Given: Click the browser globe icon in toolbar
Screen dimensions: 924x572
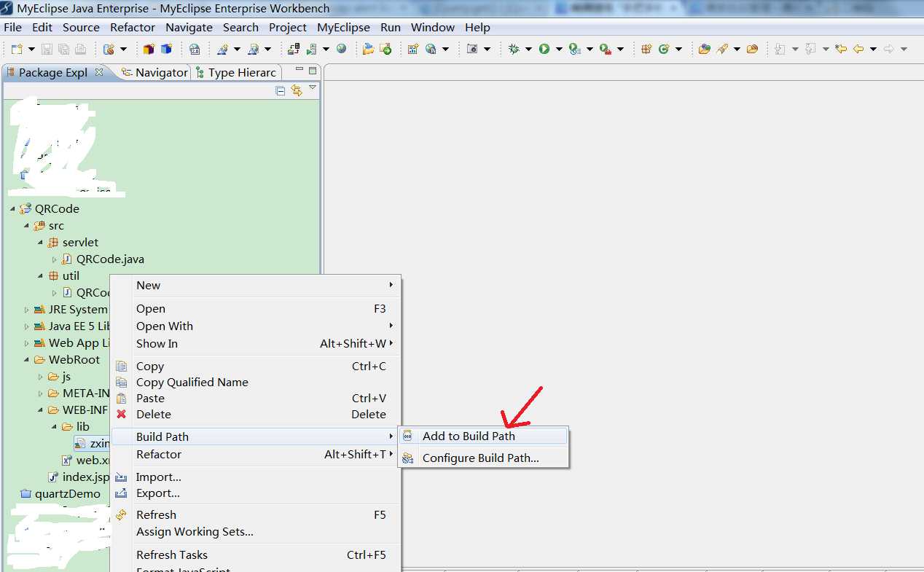Looking at the screenshot, I should (341, 49).
